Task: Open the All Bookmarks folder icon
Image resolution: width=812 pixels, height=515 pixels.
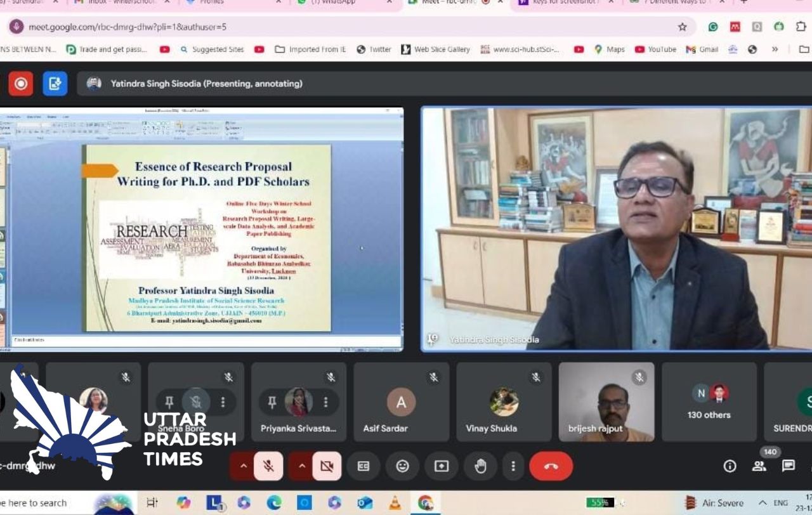Action: tap(804, 49)
